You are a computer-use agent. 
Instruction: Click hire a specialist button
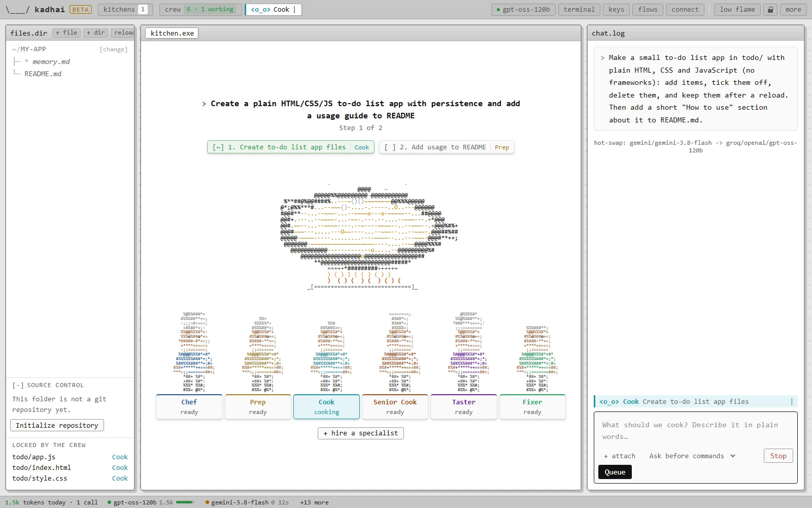pos(361,433)
